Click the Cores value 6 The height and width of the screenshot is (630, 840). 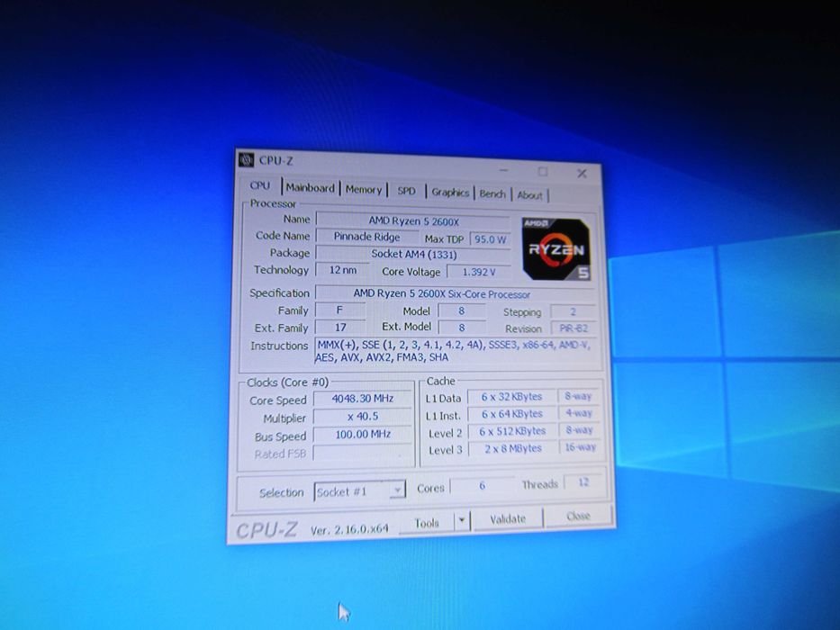[483, 486]
